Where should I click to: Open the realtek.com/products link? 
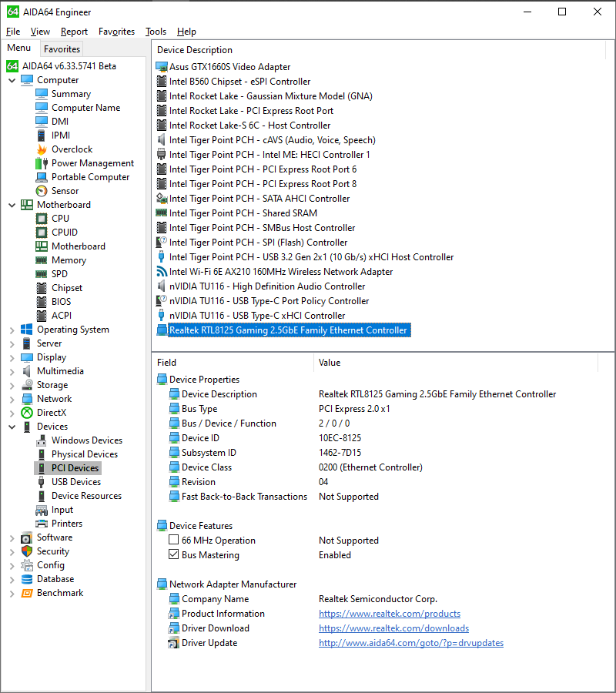390,614
